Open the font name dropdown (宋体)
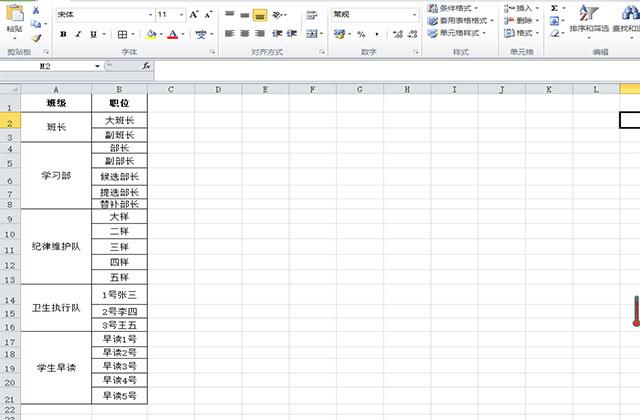Image resolution: width=640 pixels, height=420 pixels. pos(151,15)
